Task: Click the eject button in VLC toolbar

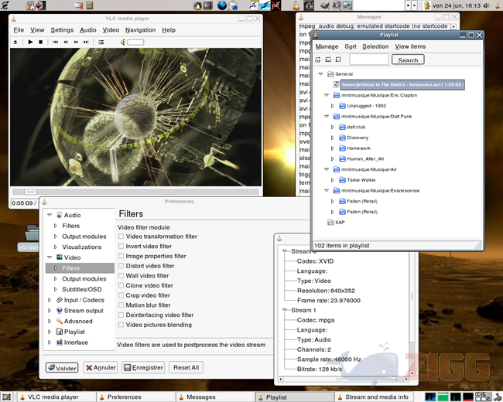Action: coord(15,42)
